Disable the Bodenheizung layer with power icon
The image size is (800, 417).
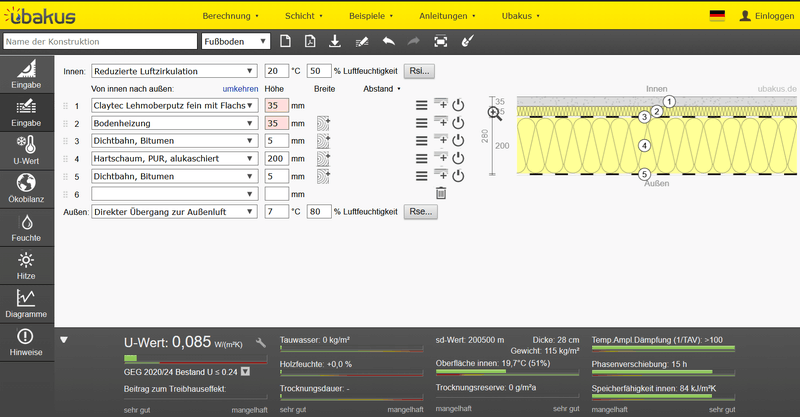[x=459, y=123]
